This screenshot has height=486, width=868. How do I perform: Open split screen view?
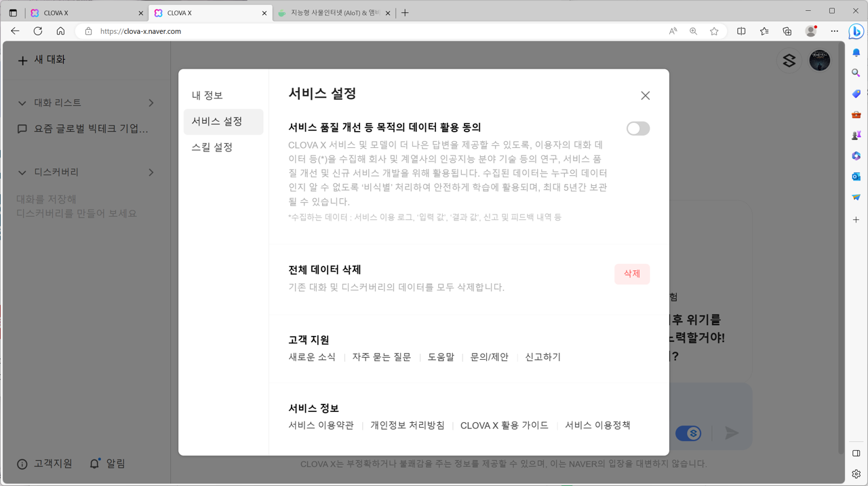tap(741, 31)
